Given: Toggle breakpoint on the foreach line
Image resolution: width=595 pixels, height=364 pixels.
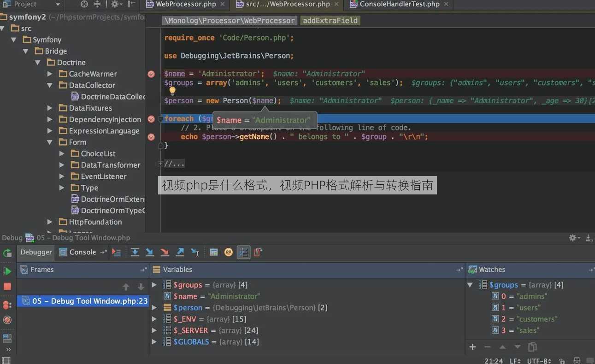Looking at the screenshot, I should pyautogui.click(x=151, y=119).
